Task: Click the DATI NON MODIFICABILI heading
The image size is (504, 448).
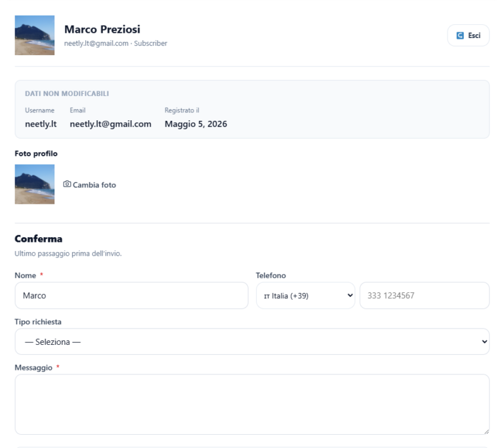Action: (67, 94)
